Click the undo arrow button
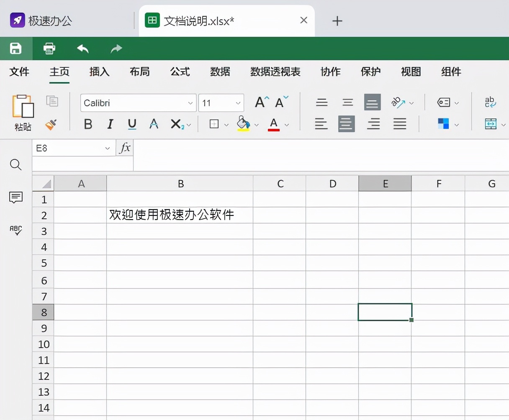Image resolution: width=509 pixels, height=420 pixels. (82, 49)
